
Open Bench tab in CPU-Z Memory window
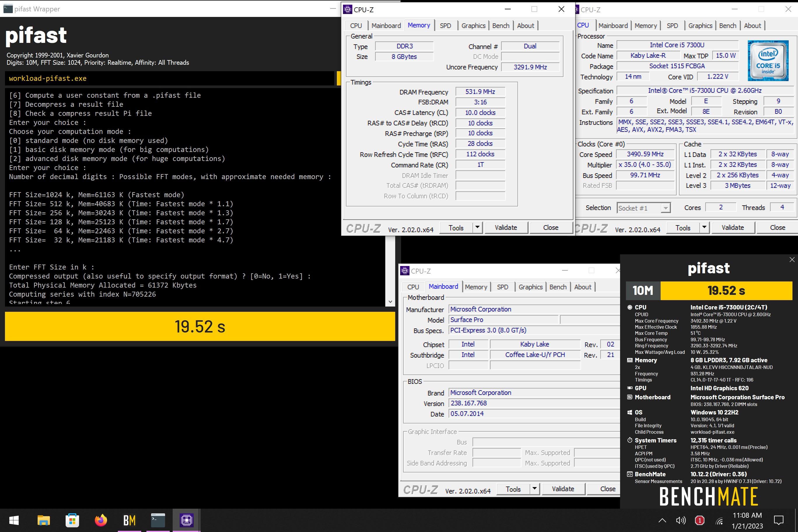point(501,25)
